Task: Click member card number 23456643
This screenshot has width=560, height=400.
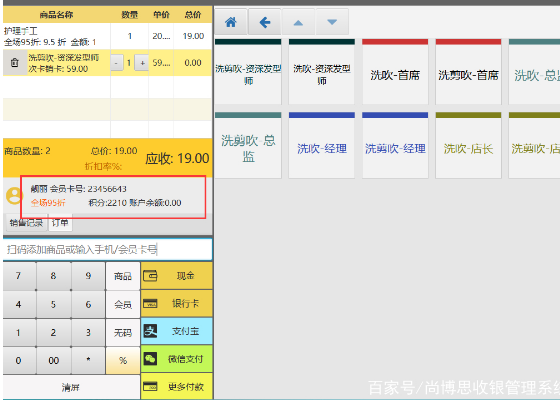Action: pyautogui.click(x=107, y=189)
